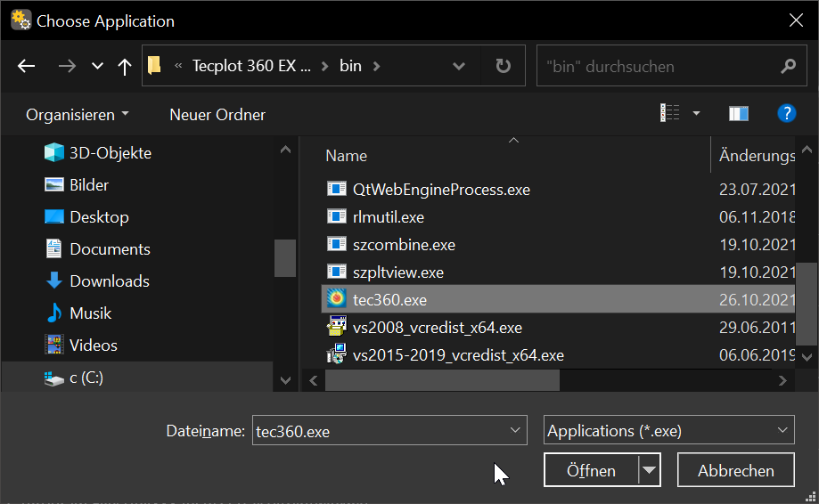Click the navigation pane scrollbar thumb

tap(285, 257)
